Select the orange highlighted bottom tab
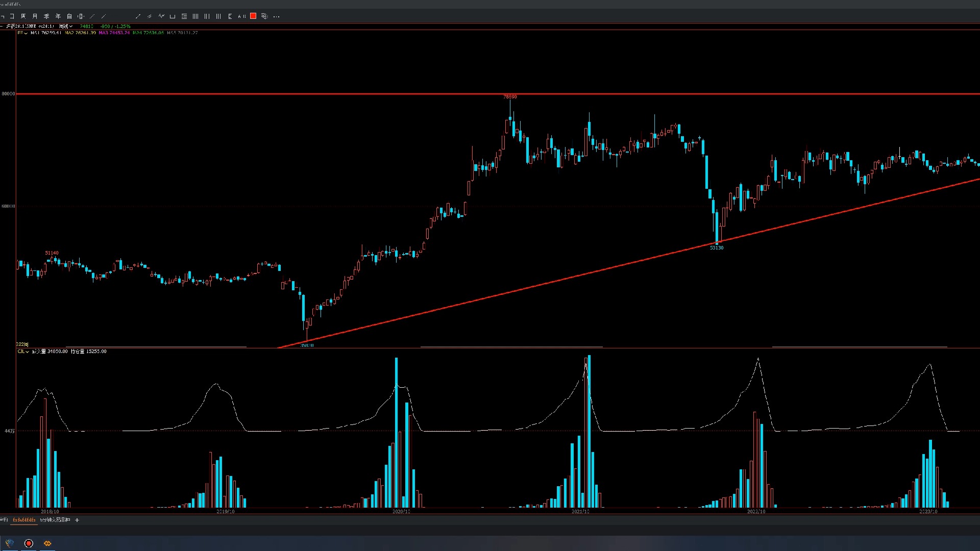 24,520
